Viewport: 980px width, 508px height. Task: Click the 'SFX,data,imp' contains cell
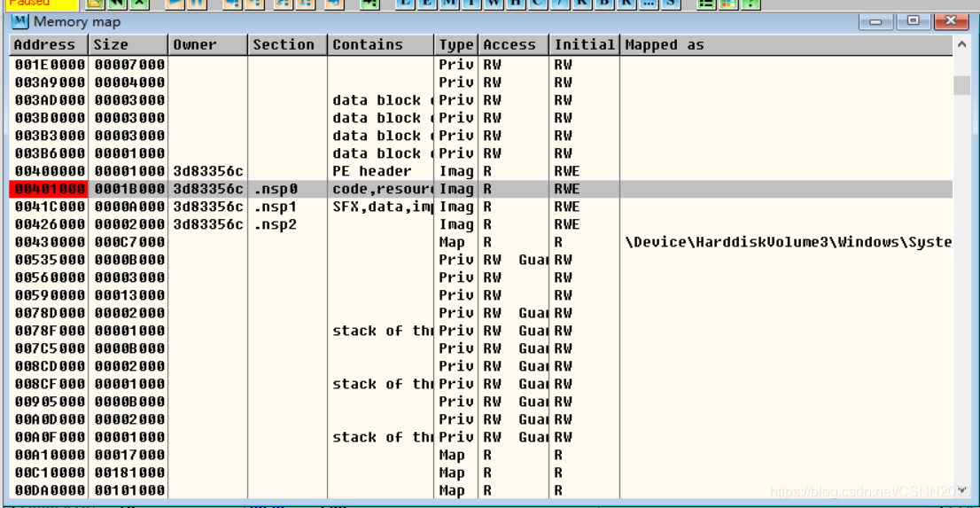[x=381, y=207]
